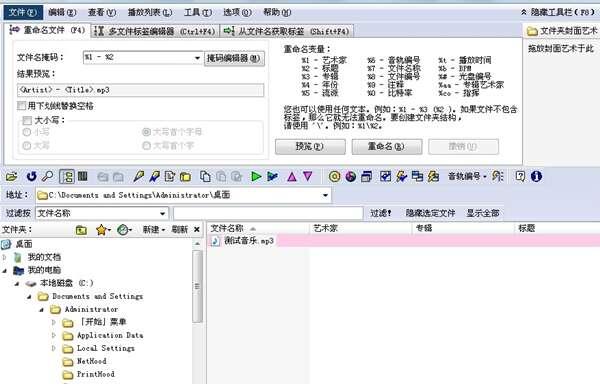Screen dimensions: 600x384
Task: Collapse the 我的电脑 tree node
Action: click(5, 270)
